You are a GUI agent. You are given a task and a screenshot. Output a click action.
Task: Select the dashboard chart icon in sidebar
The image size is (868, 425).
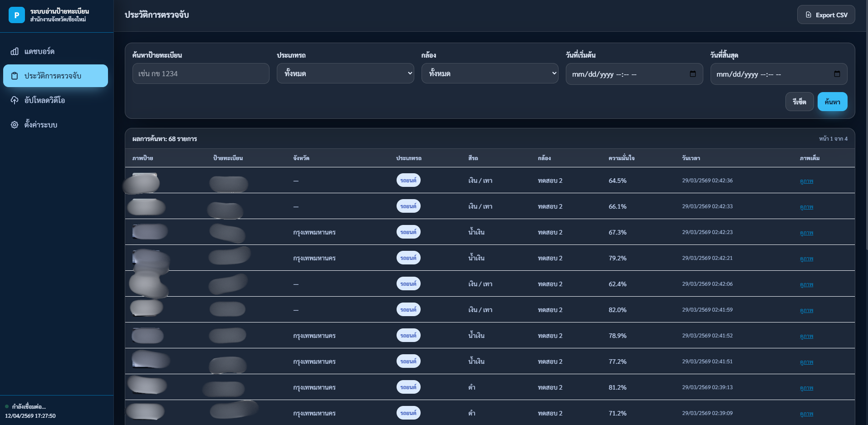coord(14,51)
